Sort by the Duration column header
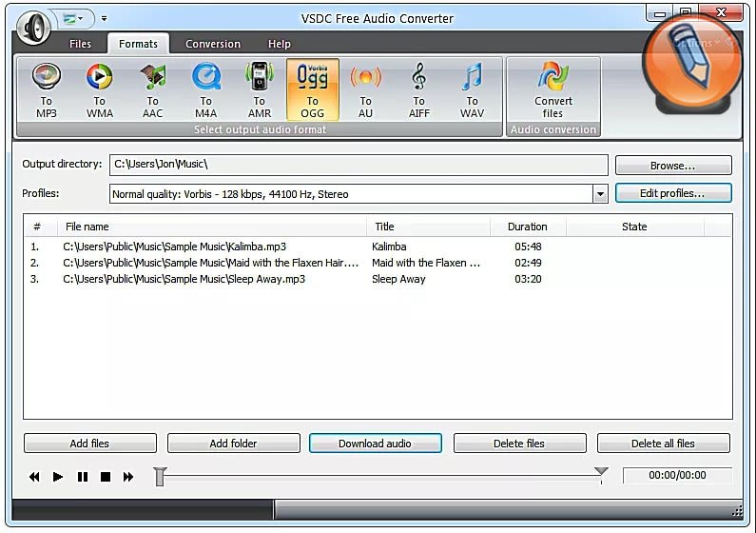Viewport: 756px width, 533px height. 528,227
